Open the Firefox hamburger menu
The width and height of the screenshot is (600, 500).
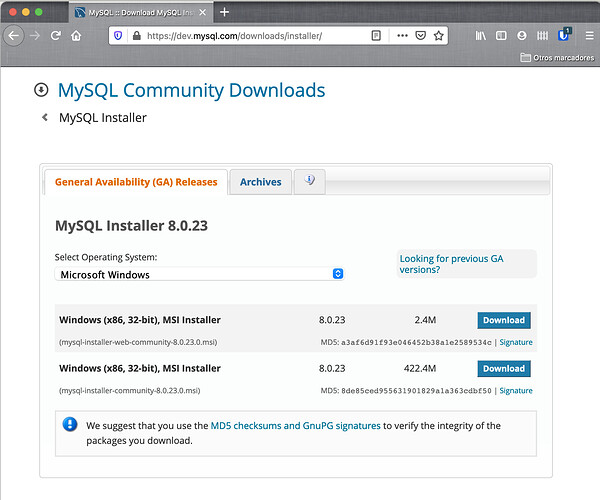[x=589, y=36]
